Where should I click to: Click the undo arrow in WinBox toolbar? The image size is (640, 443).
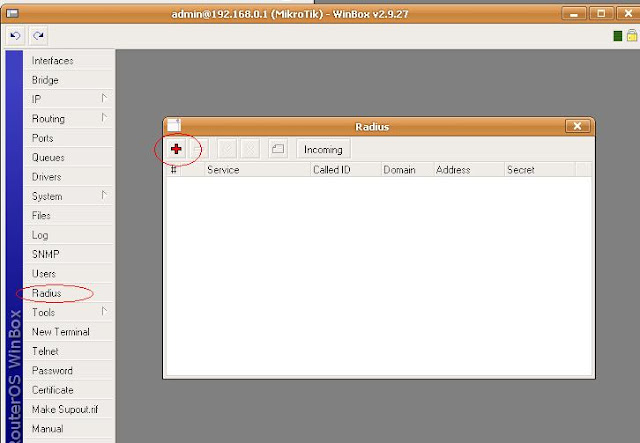coord(16,36)
